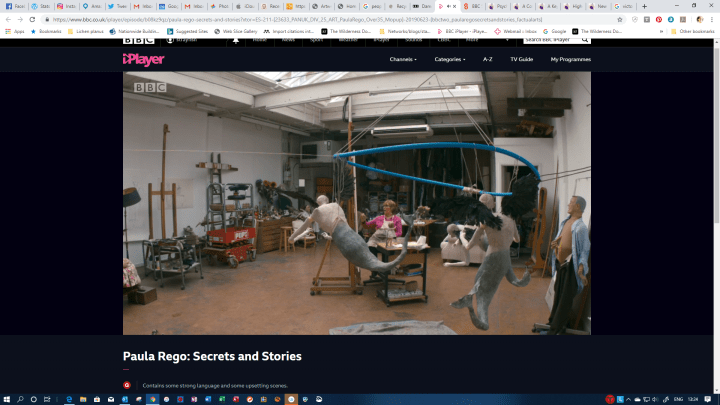Open the A-Z programme listing
720x405 pixels.
coord(487,59)
